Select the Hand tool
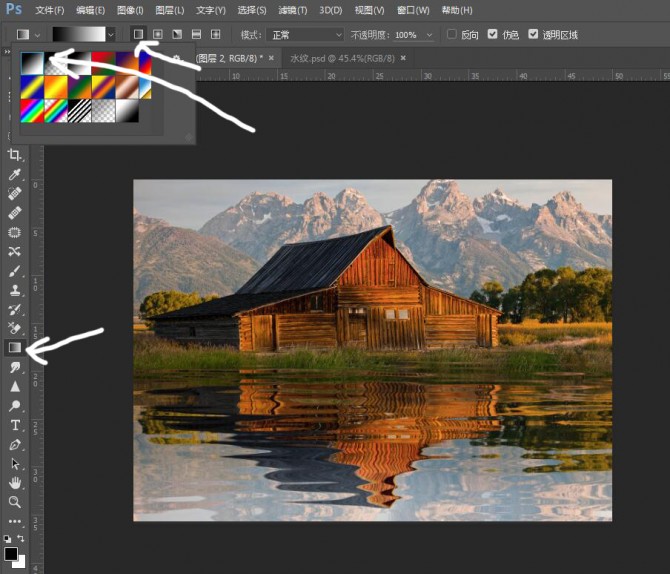Viewport: 670px width, 574px height. point(14,483)
